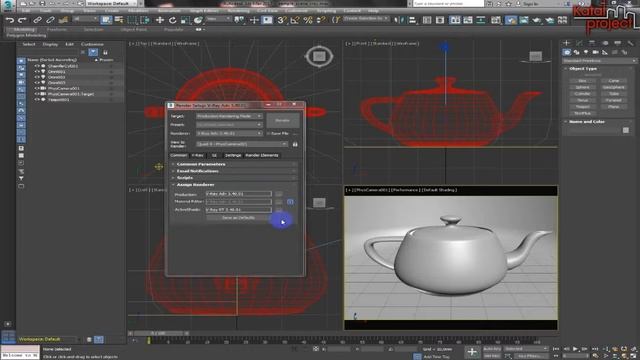Toggle visibility eye of Omni002
The width and height of the screenshot is (640, 360).
click(x=37, y=77)
